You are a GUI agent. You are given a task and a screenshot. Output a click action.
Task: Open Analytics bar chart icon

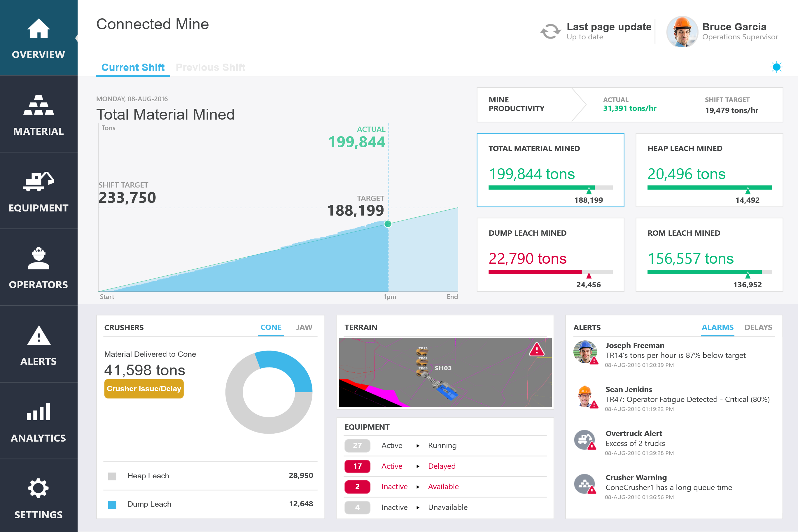(x=38, y=412)
